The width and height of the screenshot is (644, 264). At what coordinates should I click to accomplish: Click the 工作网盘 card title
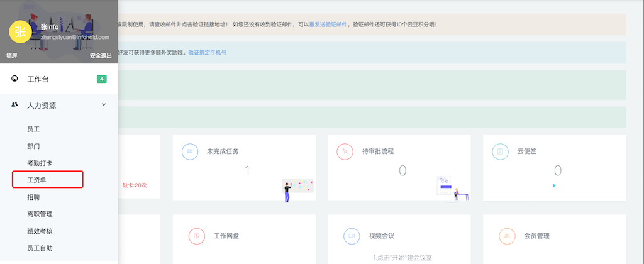point(226,236)
